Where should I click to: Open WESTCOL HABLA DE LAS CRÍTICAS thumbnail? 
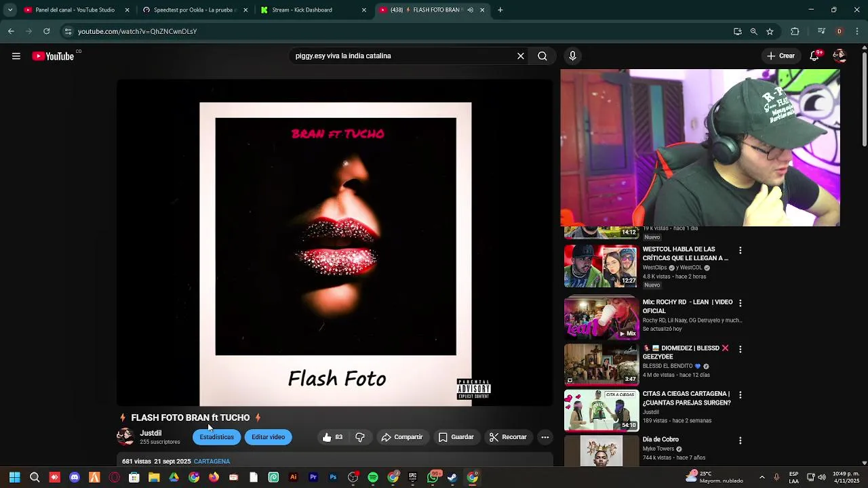(x=601, y=266)
